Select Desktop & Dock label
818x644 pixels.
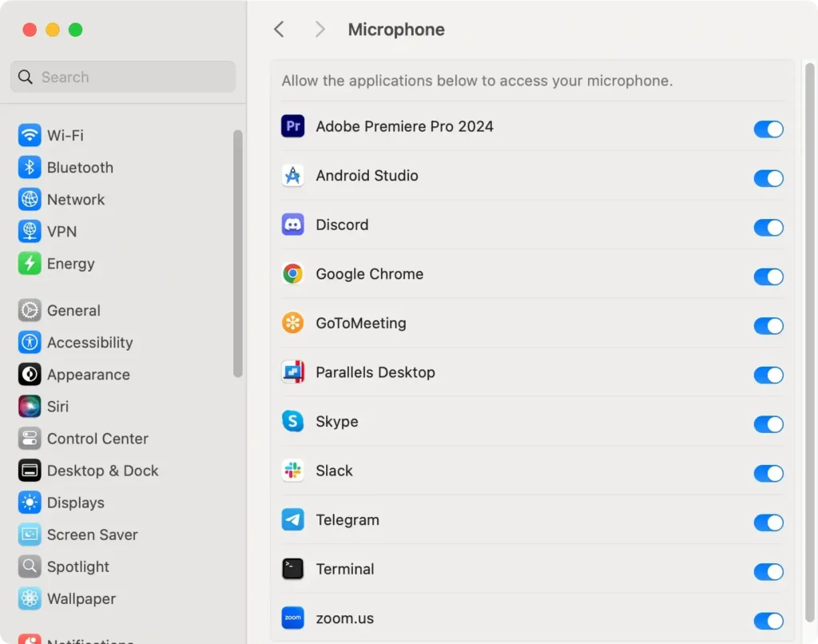click(x=103, y=470)
